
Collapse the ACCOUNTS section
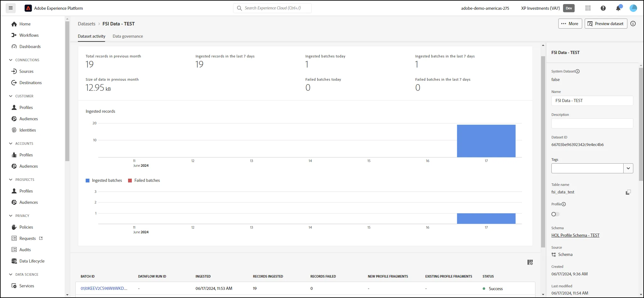pos(11,144)
